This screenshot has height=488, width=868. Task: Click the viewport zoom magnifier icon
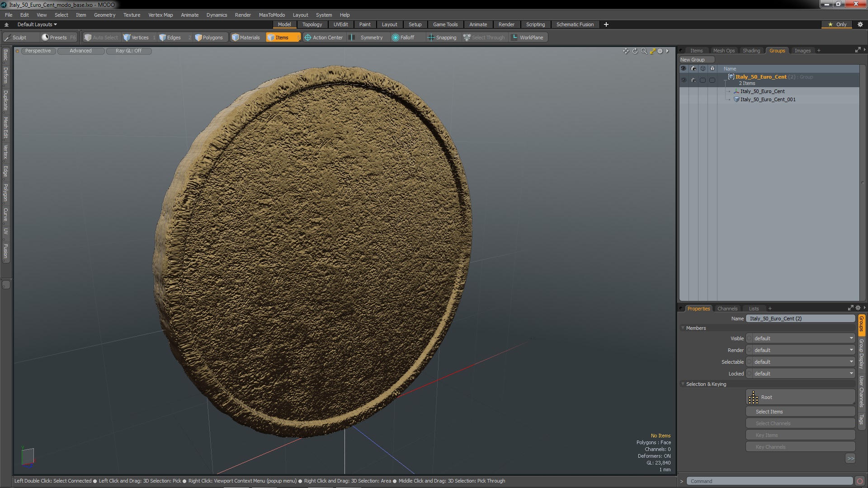(x=644, y=51)
